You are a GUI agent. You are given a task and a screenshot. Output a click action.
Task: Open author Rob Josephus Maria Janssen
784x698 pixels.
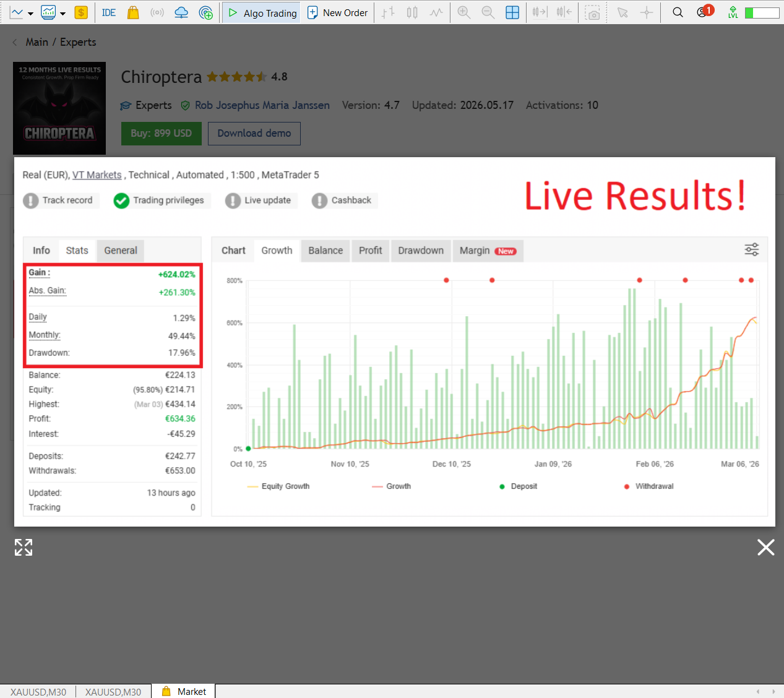coord(262,105)
